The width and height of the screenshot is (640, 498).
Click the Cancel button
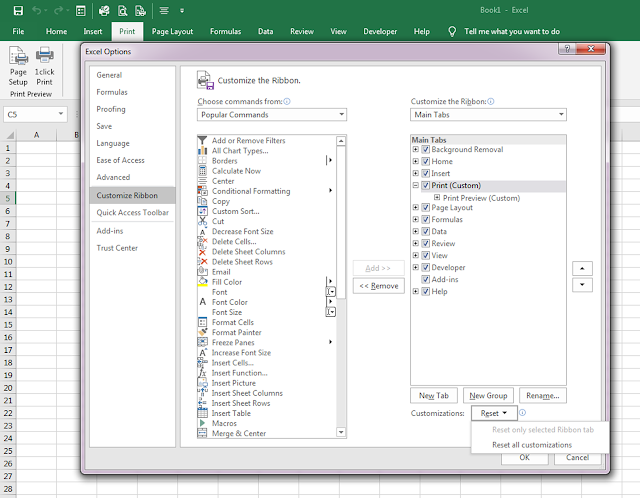tap(578, 458)
